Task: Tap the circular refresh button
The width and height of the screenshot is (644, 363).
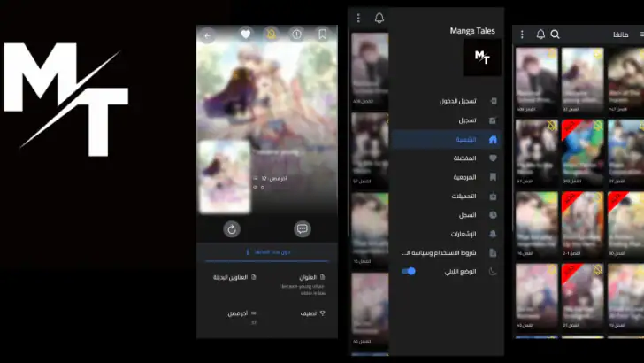Action: pos(232,229)
